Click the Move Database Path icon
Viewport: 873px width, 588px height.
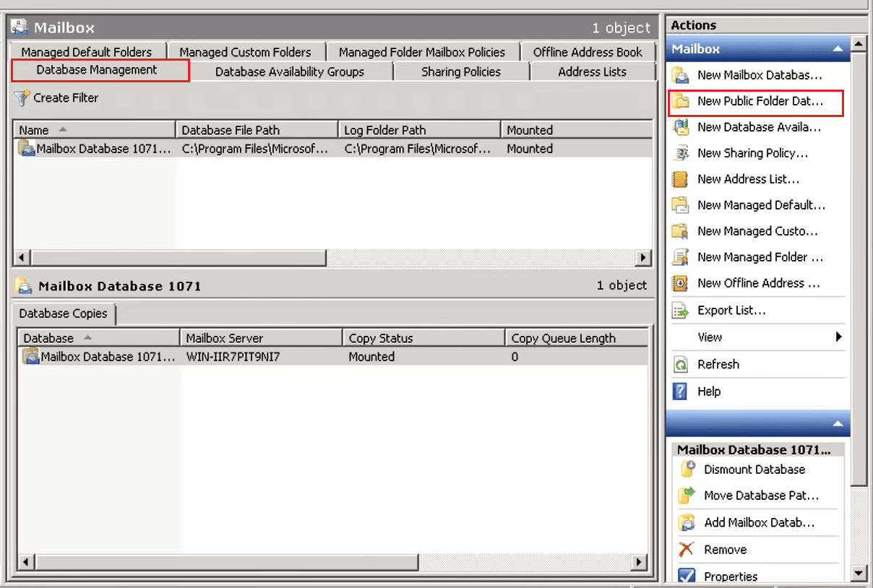pos(687,496)
